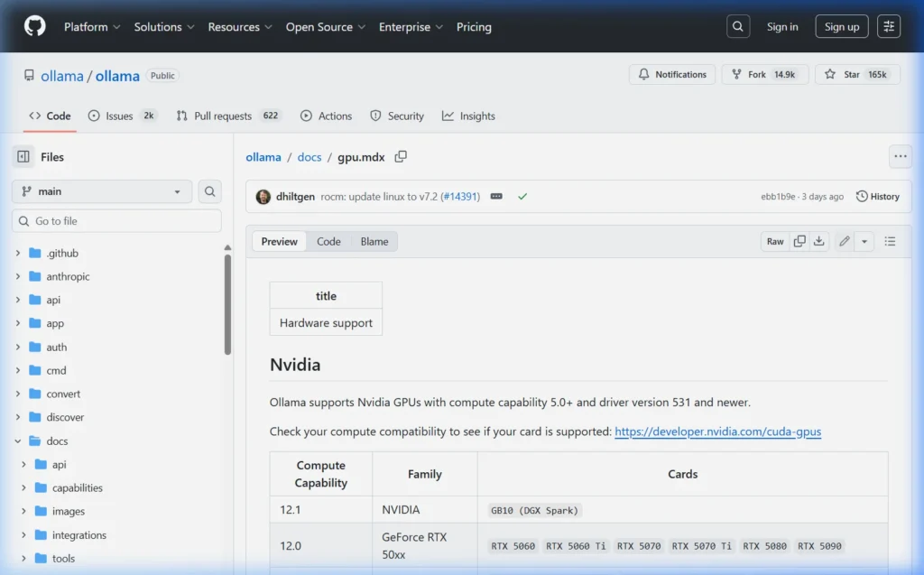Select the pencil icon to edit gpu.mdx
Viewport: 924px width, 575px height.
[x=844, y=241]
